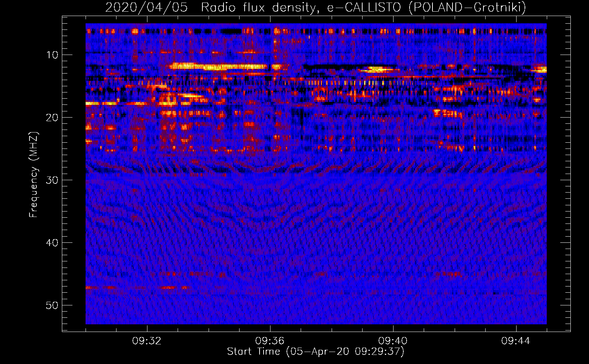This screenshot has height=364, width=589.
Task: Click the "Frequency (MHZ)" y-axis label
Action: [x=33, y=175]
